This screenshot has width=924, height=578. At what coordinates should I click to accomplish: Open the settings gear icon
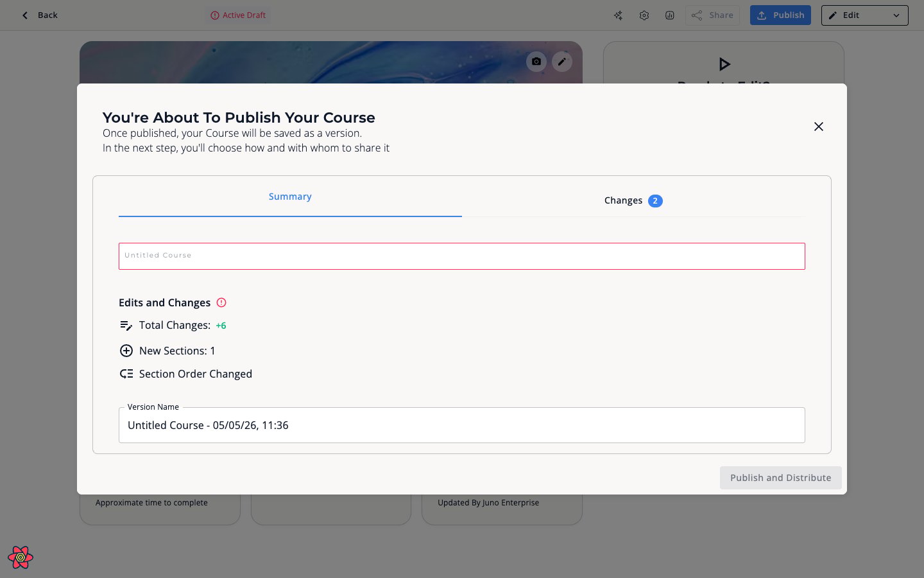tap(644, 15)
